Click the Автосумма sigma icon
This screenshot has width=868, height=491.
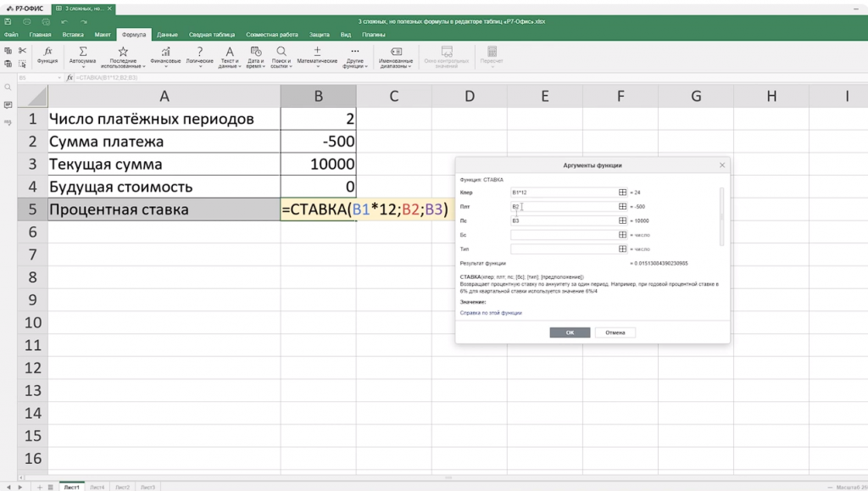(82, 52)
